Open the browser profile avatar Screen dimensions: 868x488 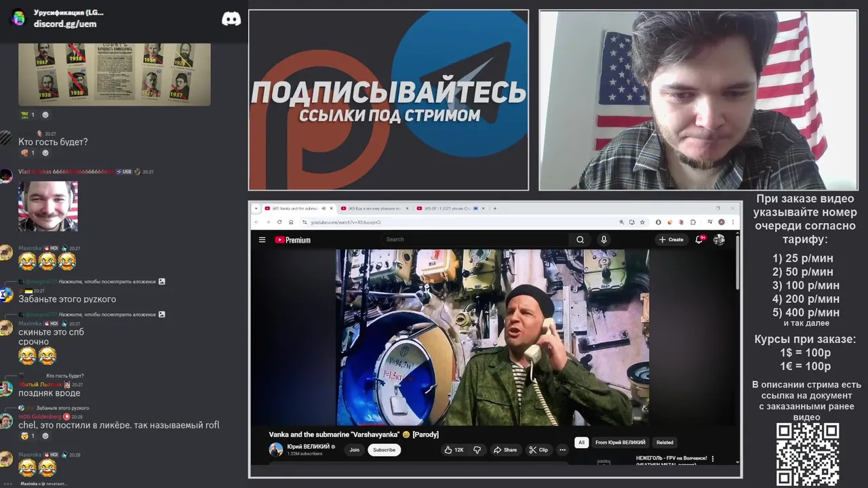tap(722, 222)
